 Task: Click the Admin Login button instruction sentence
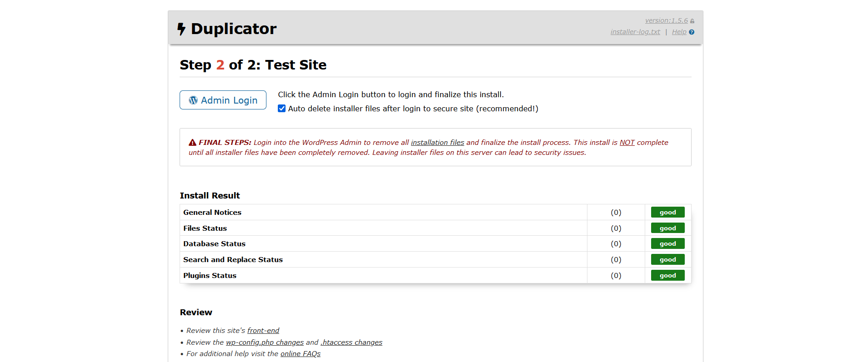[391, 94]
